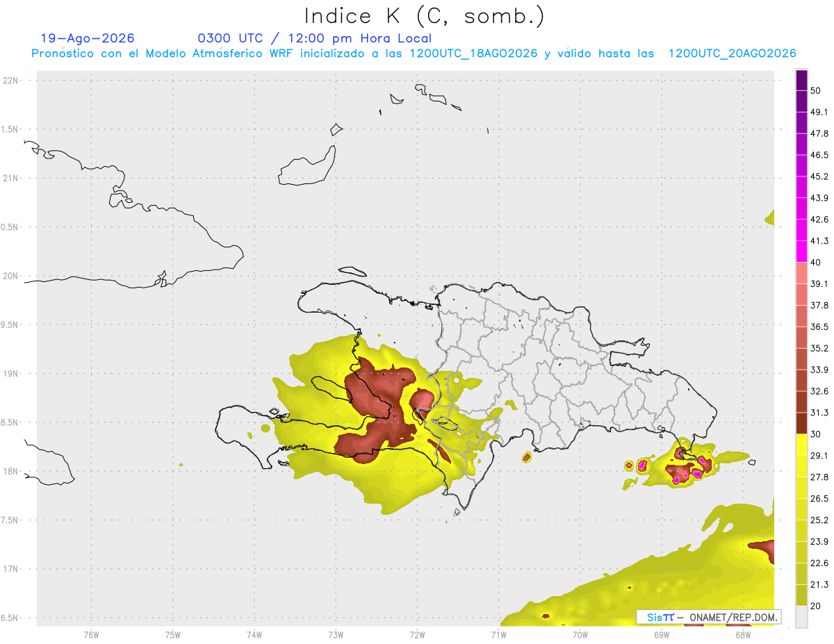Click the "36.5" colorbar value
The height and width of the screenshot is (644, 834).
tap(819, 327)
